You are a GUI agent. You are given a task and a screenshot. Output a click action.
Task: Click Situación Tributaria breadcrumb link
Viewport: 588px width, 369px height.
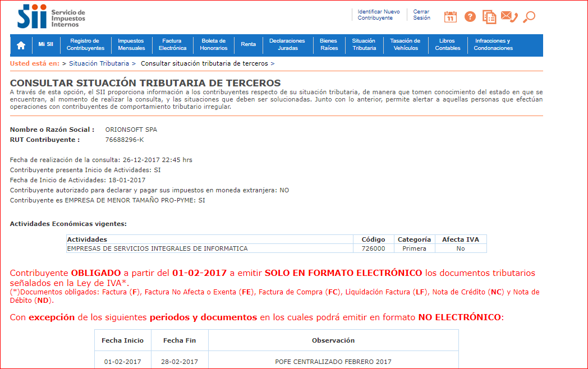[99, 64]
